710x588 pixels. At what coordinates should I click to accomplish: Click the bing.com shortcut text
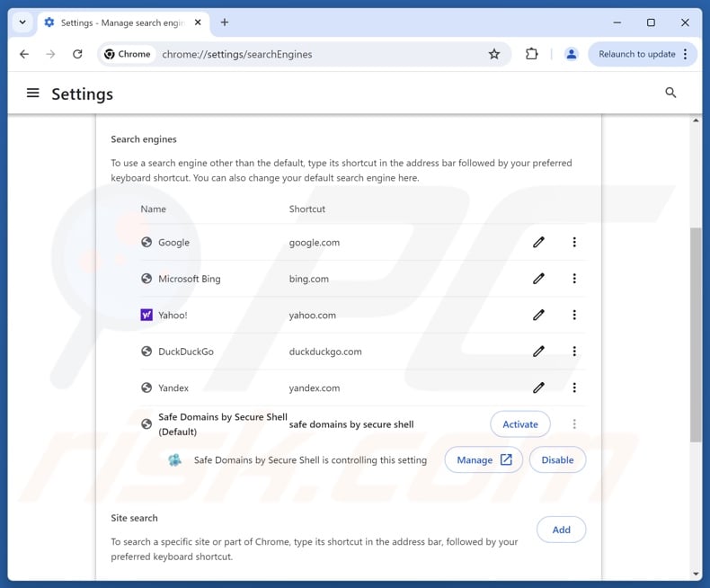tap(309, 279)
